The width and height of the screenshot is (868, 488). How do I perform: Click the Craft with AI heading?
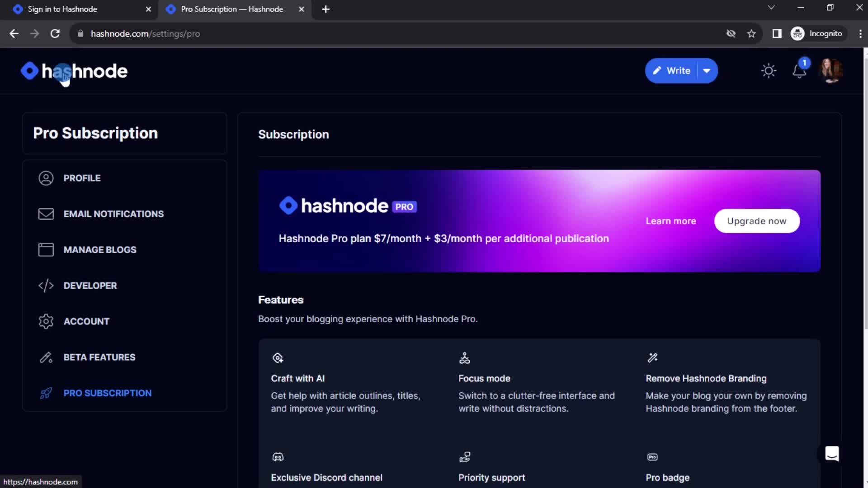pyautogui.click(x=297, y=379)
